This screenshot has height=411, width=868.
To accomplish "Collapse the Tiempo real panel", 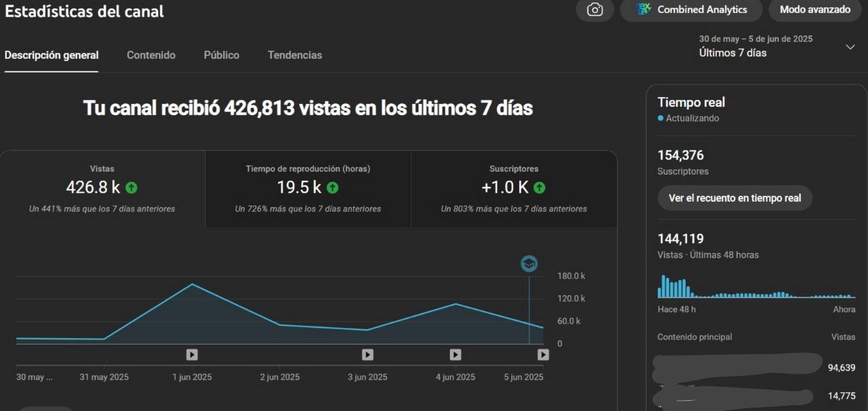I will click(x=691, y=102).
